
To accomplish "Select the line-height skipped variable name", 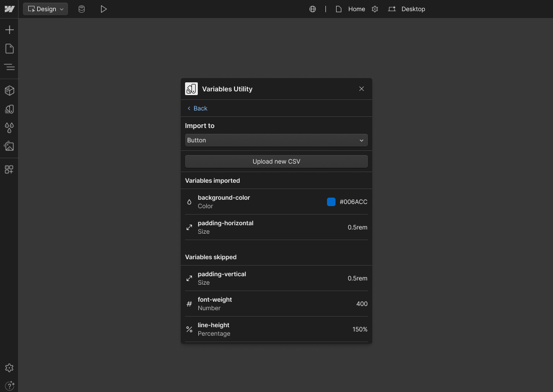I will 213,325.
